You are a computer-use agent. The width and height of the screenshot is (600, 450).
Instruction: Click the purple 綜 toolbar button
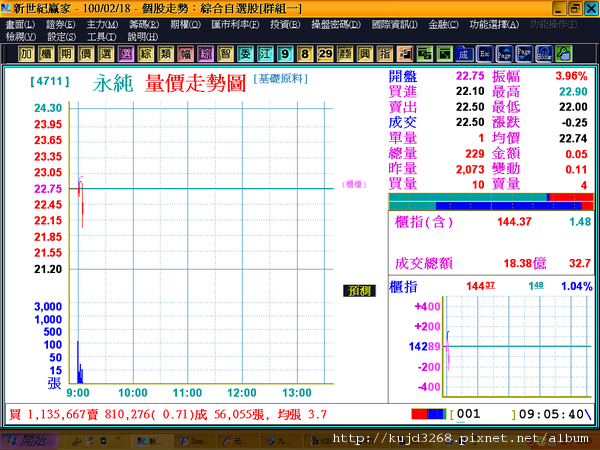pos(205,54)
